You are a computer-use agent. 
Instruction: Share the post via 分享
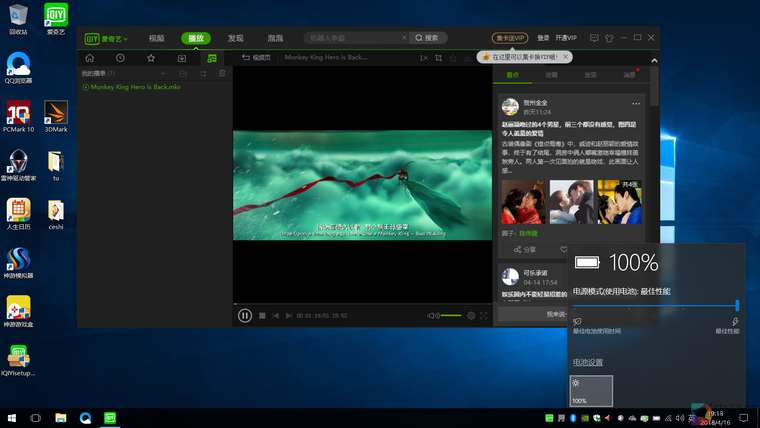[x=525, y=250]
